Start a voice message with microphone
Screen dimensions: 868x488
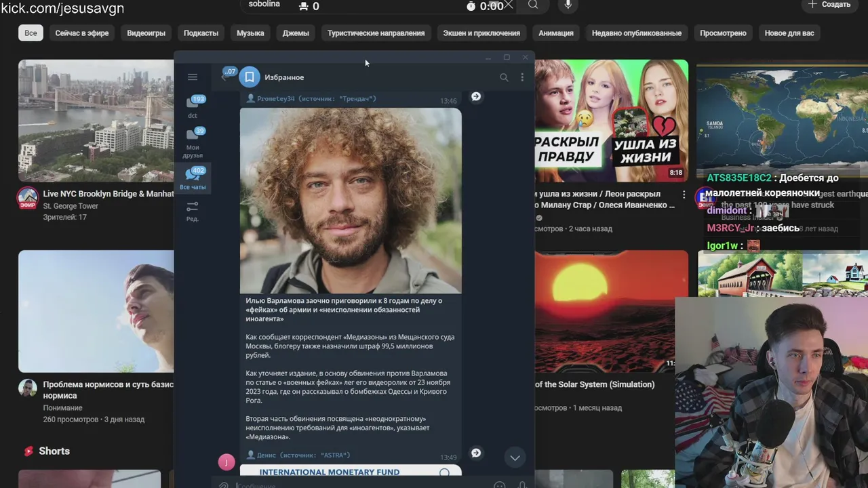pyautogui.click(x=522, y=484)
